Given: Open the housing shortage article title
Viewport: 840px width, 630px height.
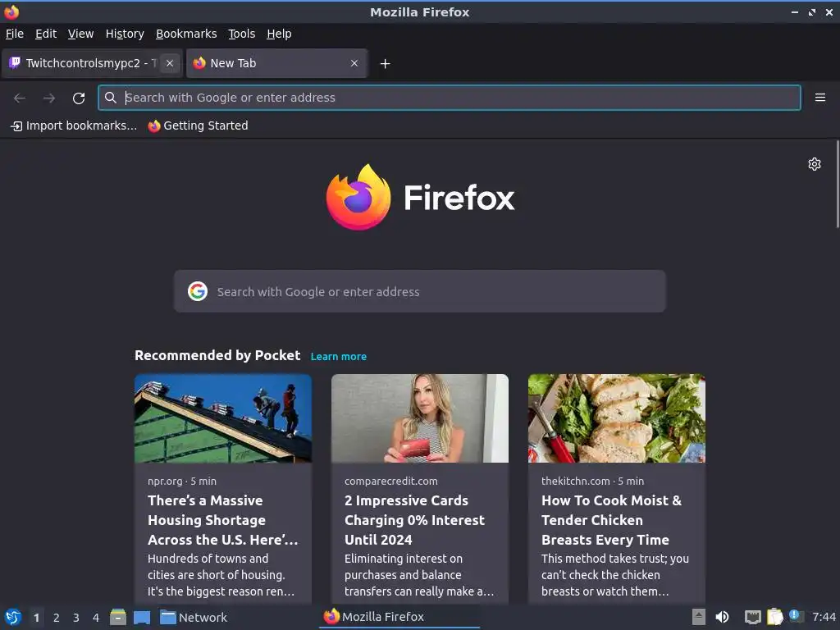Looking at the screenshot, I should tap(223, 520).
